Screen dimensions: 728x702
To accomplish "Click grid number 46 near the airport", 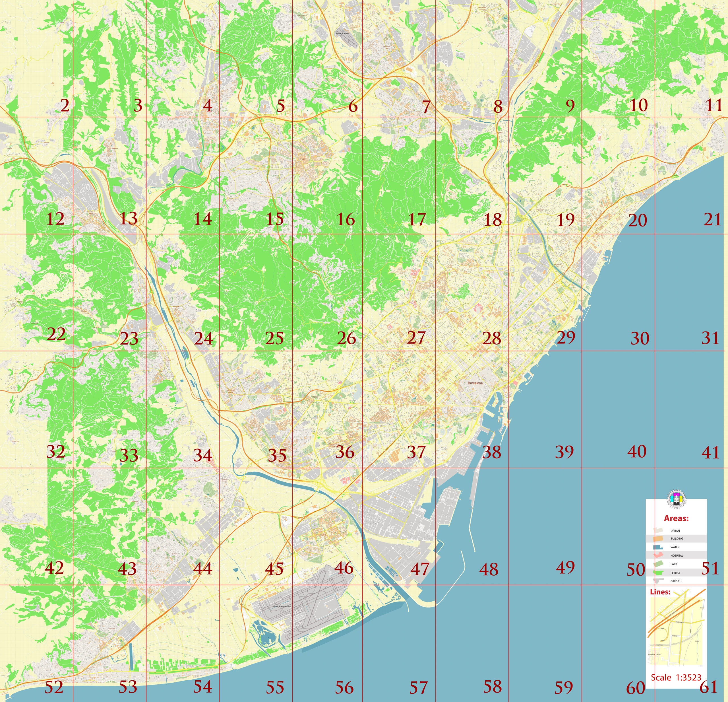I will coord(344,567).
